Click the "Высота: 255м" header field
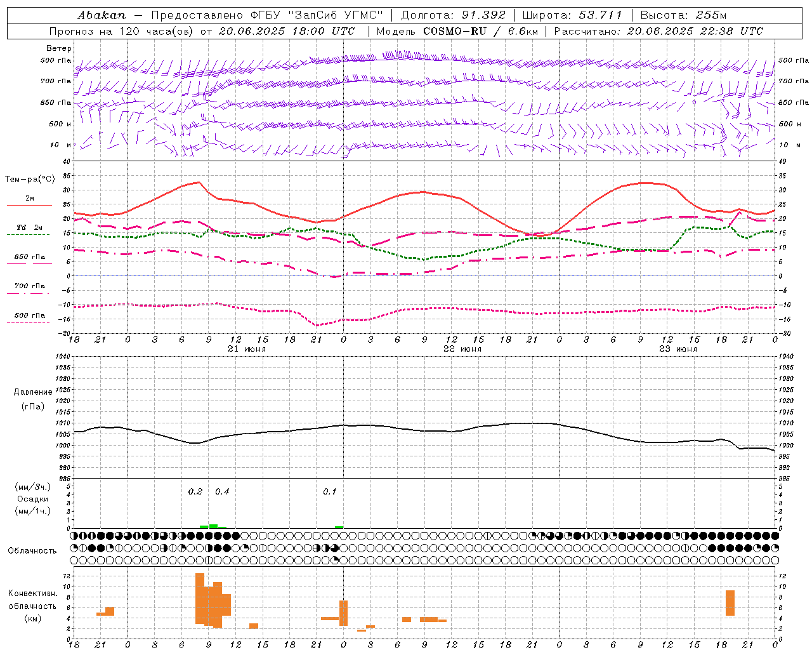This screenshot has width=812, height=650. click(683, 15)
